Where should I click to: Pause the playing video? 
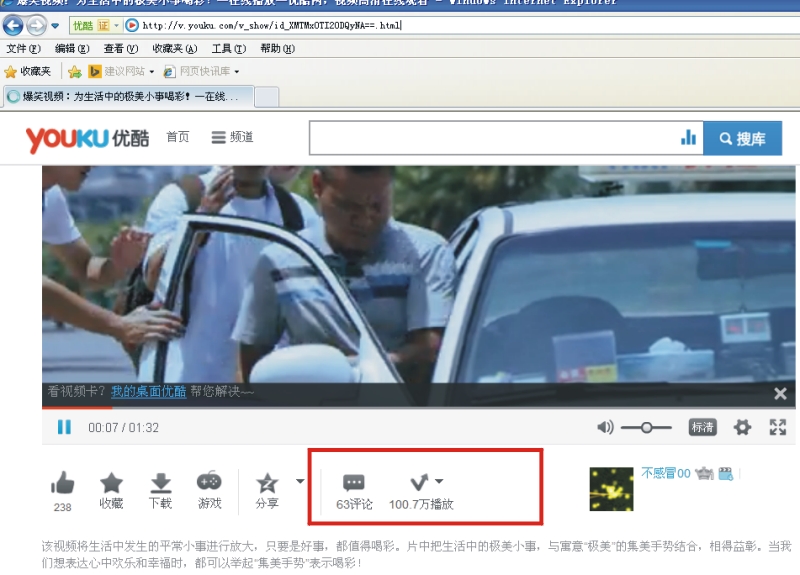pos(64,427)
